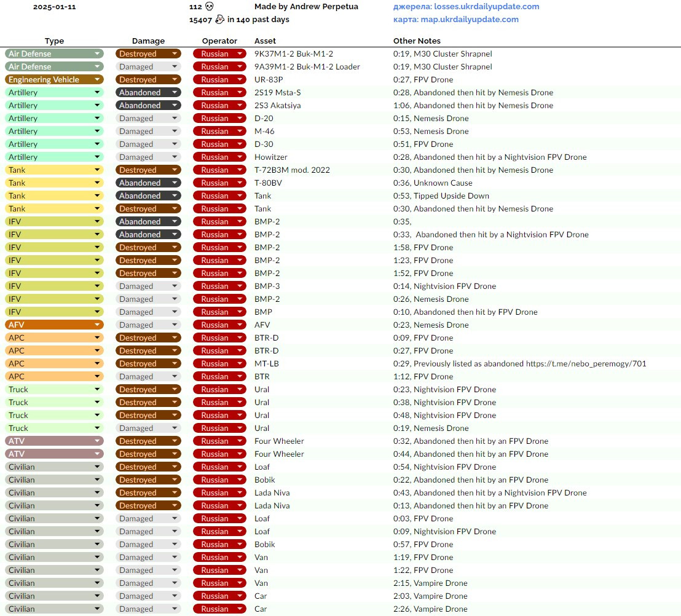Screen dimensions: 681x616
Task: Open Operator dropdown in the D-30 row
Action: 220,144
